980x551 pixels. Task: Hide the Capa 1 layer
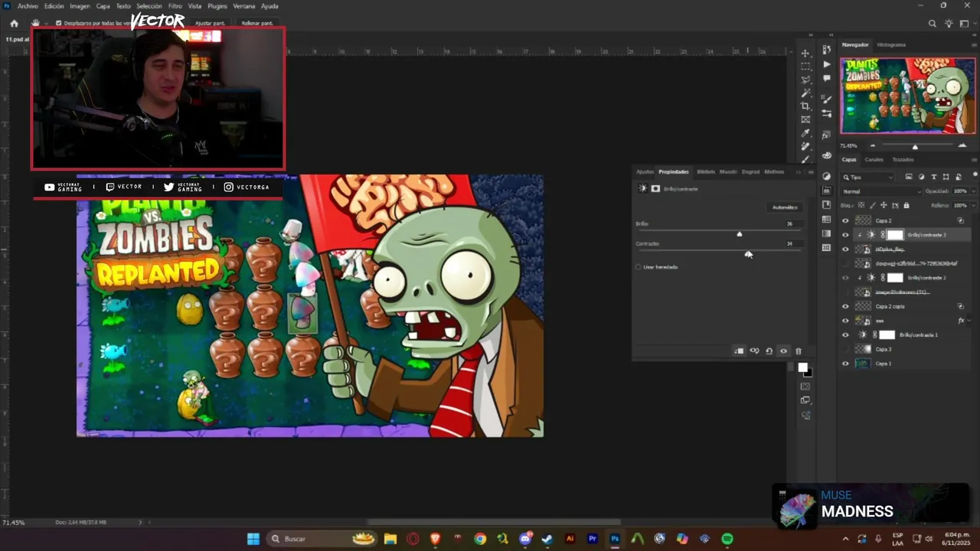tap(845, 364)
